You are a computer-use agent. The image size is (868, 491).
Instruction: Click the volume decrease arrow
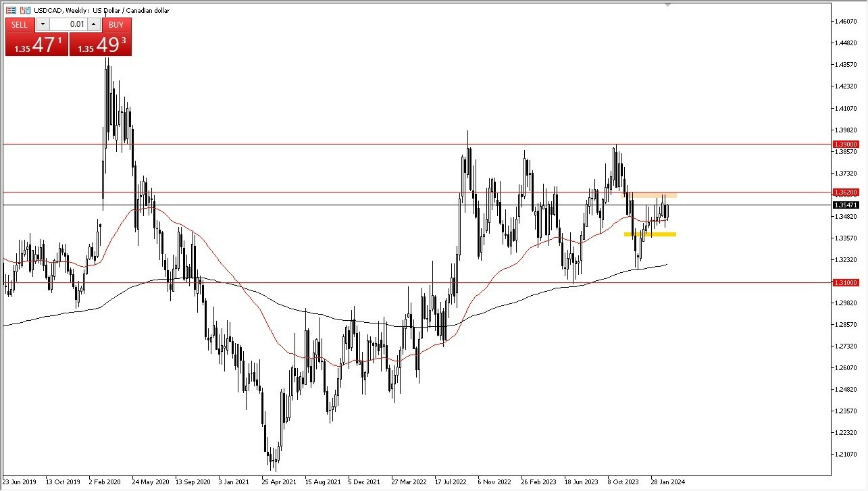click(x=43, y=24)
